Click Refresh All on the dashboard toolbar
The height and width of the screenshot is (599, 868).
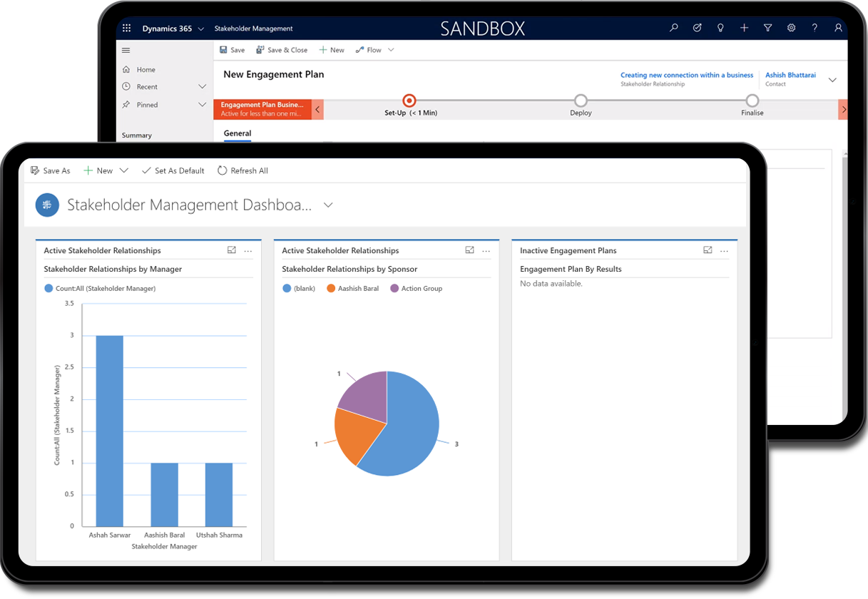click(x=242, y=170)
